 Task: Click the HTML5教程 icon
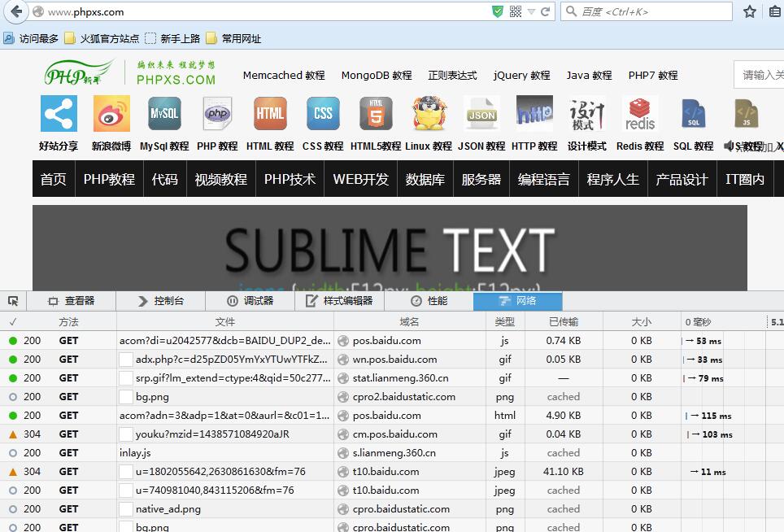coord(376,114)
